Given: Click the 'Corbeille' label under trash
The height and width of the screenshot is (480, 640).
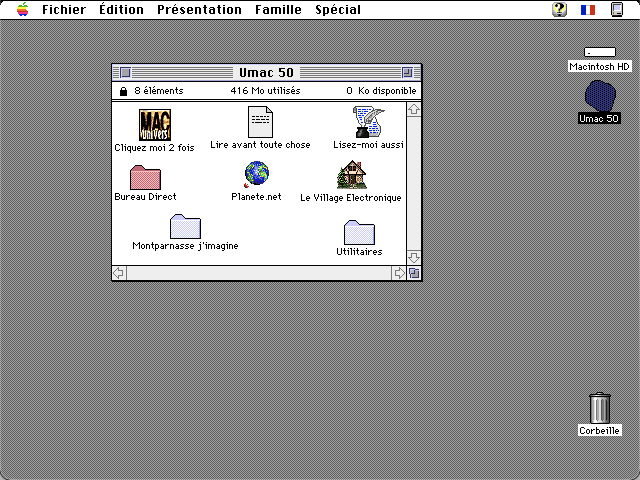Looking at the screenshot, I should pos(600,431).
